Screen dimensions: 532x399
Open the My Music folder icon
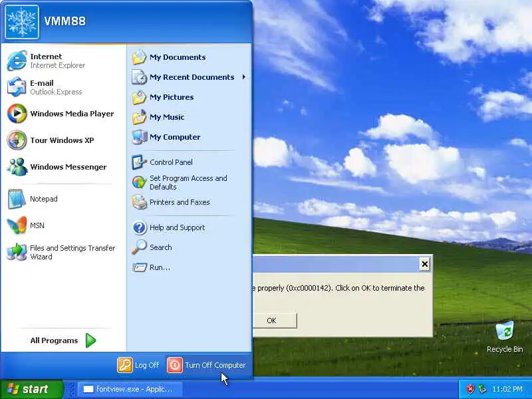point(139,117)
